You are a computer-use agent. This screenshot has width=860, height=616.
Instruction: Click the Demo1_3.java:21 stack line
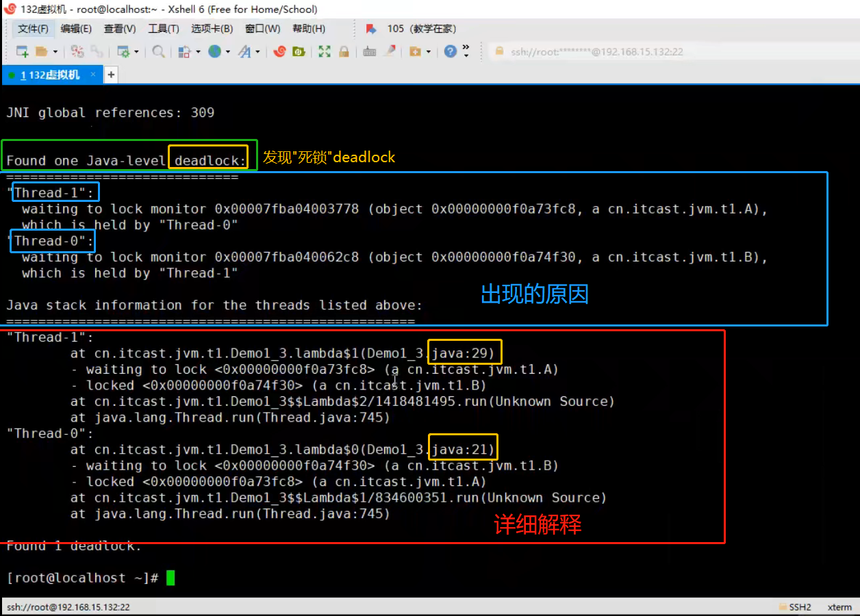(282, 450)
